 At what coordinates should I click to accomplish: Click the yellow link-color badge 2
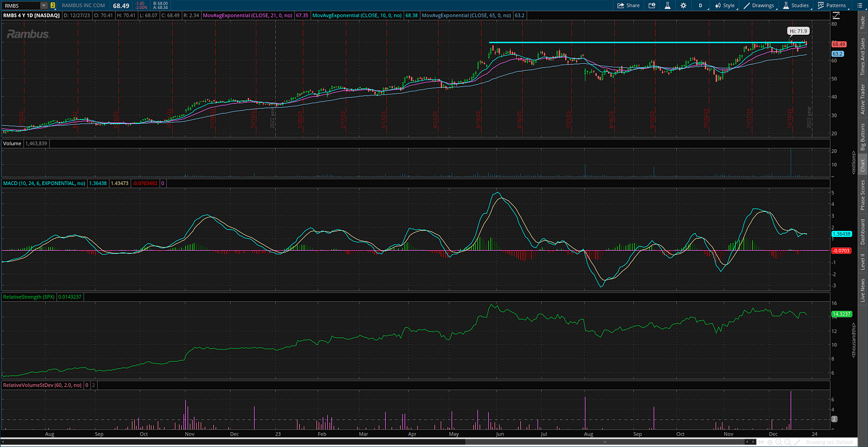52,5
